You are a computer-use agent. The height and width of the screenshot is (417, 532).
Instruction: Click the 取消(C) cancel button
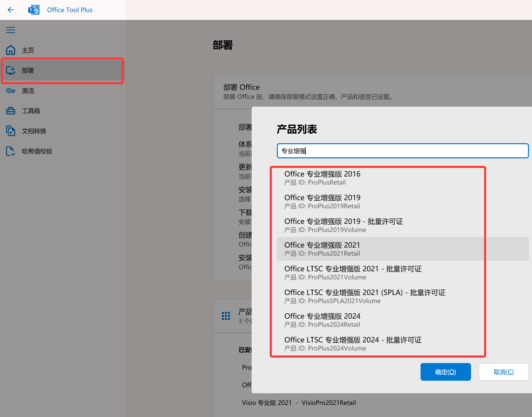pyautogui.click(x=504, y=372)
